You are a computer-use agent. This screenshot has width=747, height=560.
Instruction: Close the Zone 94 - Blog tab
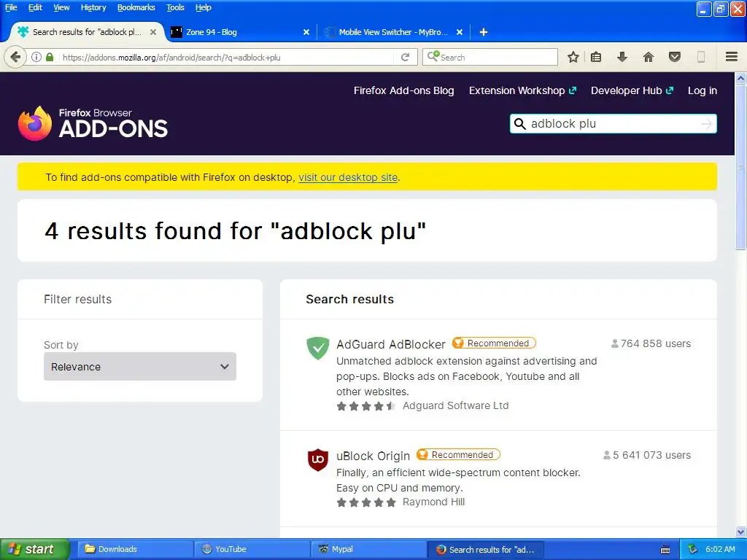click(306, 32)
